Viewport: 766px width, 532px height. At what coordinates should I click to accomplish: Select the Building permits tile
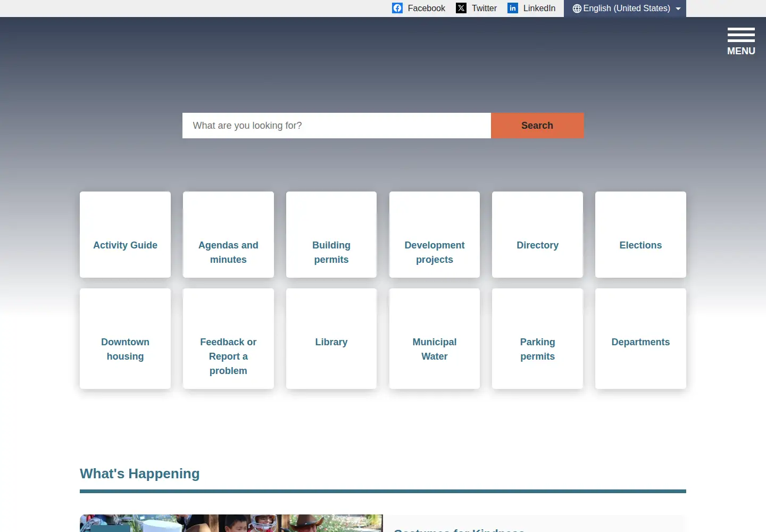pyautogui.click(x=331, y=235)
